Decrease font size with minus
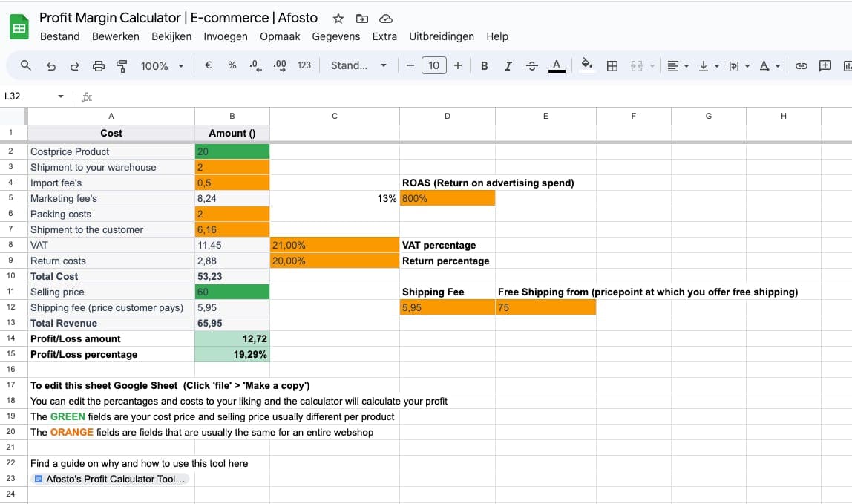 point(410,65)
